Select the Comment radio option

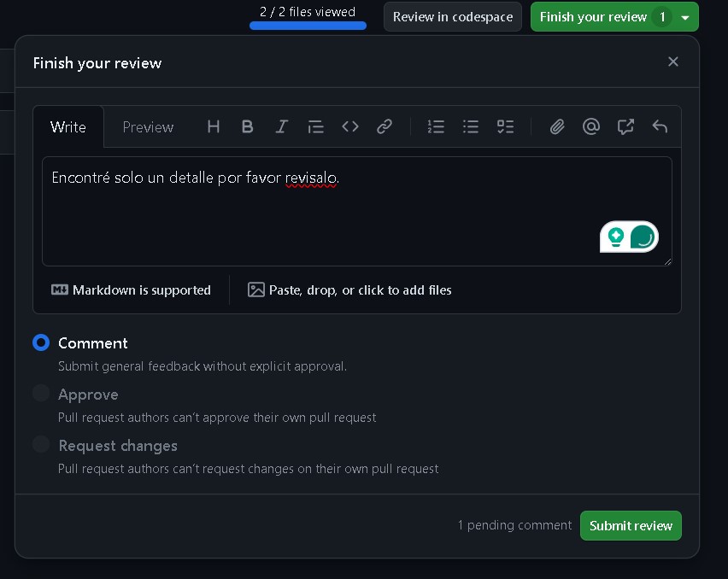pos(41,343)
